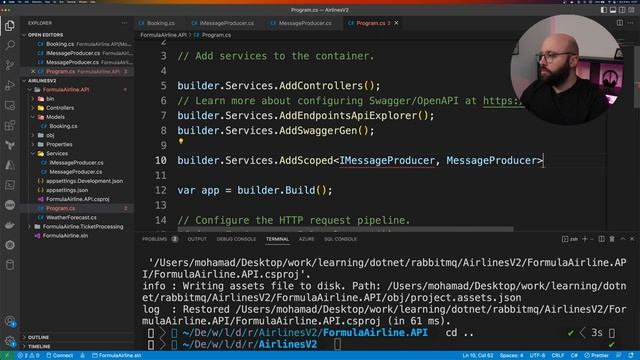This screenshot has width=640, height=360.
Task: Open Explorer more actions ellipsis
Action: [124, 23]
